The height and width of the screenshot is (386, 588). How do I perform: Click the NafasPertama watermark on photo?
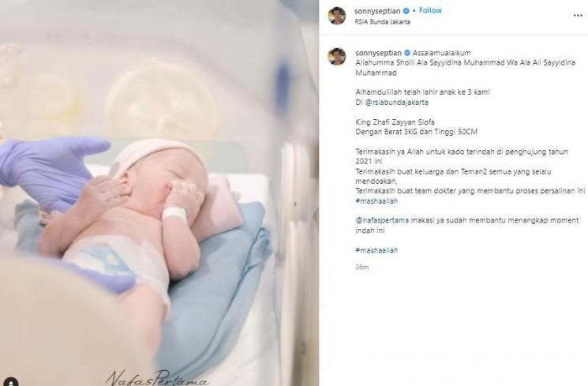tap(158, 378)
